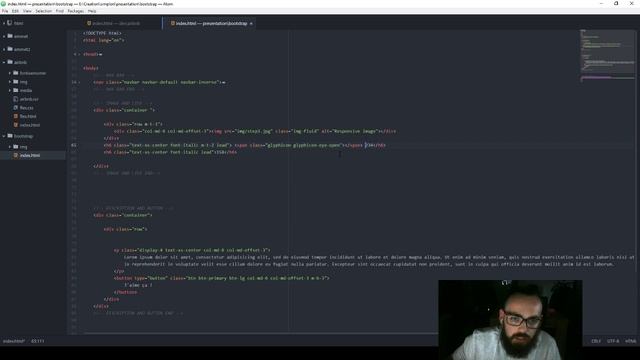Open the Find menu
The width and height of the screenshot is (640, 360).
(60, 11)
